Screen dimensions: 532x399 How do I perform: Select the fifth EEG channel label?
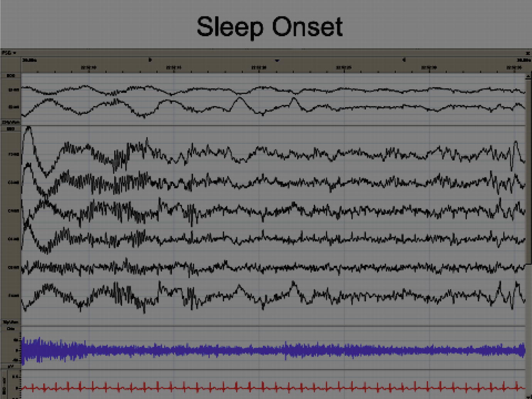(x=13, y=267)
